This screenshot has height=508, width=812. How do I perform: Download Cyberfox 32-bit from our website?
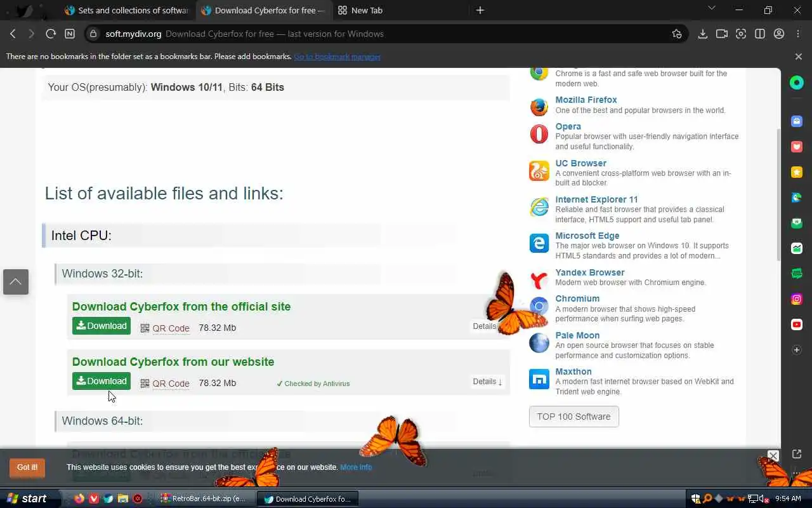[101, 381]
